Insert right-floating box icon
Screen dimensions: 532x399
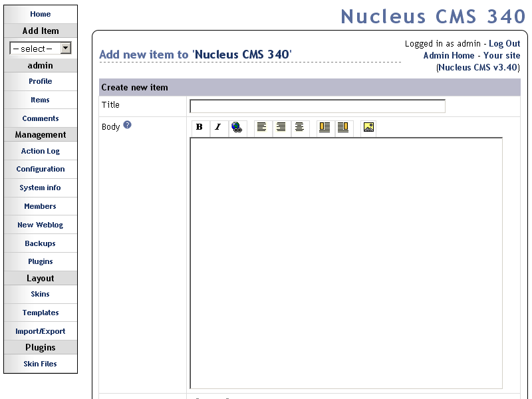point(343,127)
